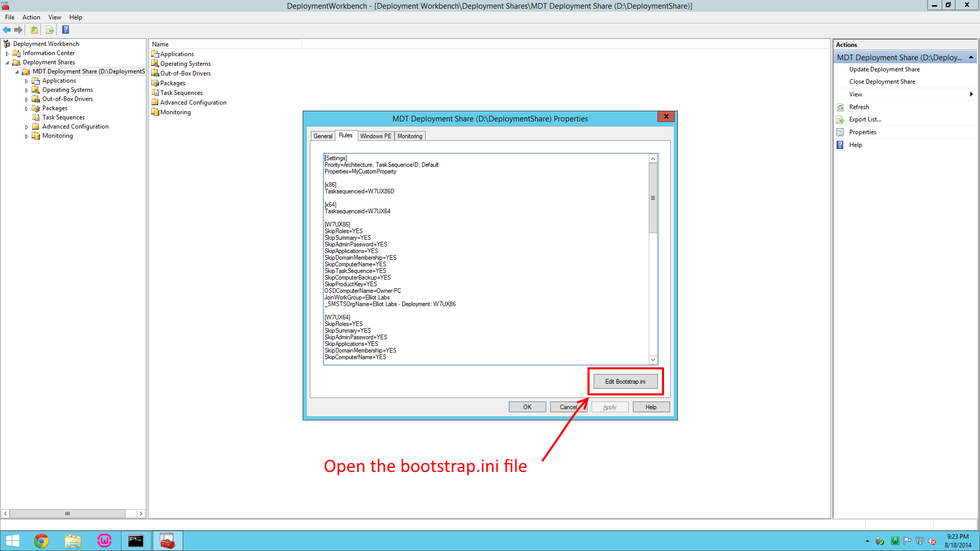Click the Export List toolbar icon
Image resolution: width=980 pixels, height=551 pixels.
coord(50,30)
